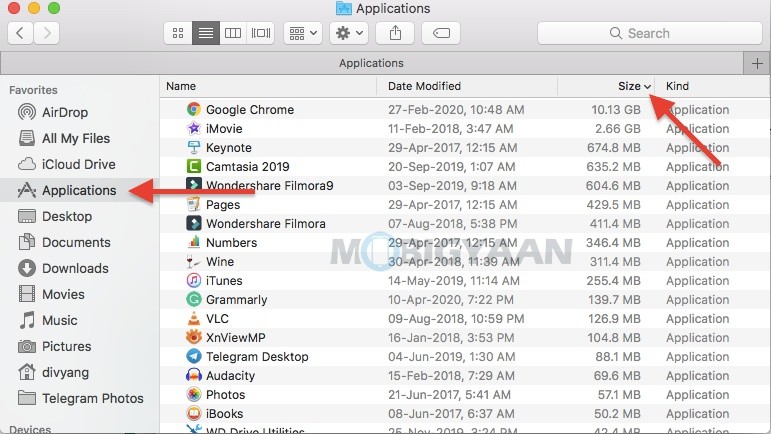Click the Grammarly app icon
771x434 pixels.
tap(194, 299)
